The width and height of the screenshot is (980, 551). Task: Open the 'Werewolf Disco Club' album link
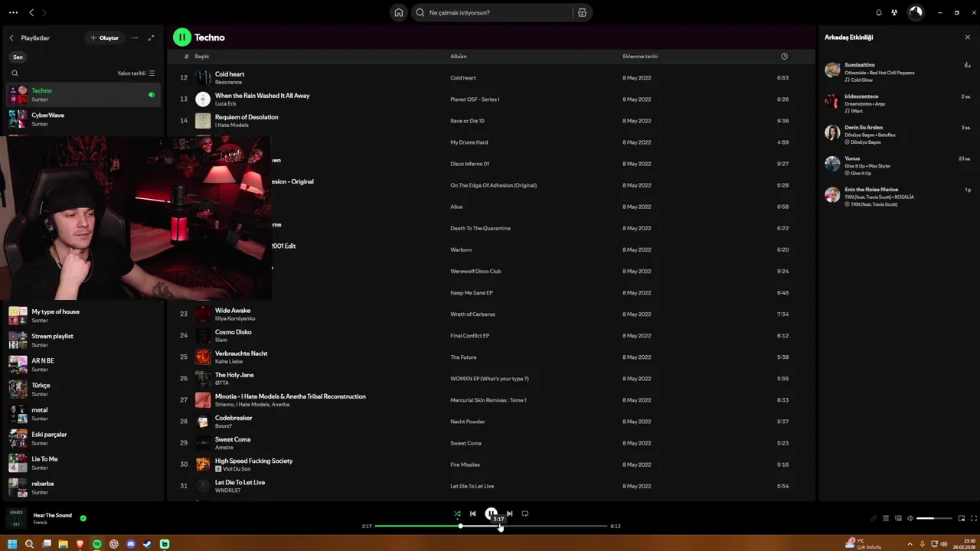[x=475, y=271]
